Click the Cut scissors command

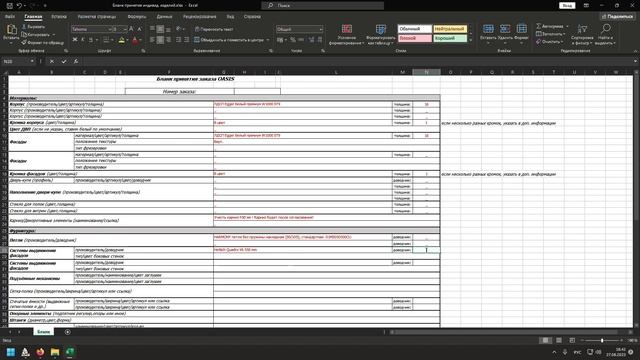click(x=33, y=27)
